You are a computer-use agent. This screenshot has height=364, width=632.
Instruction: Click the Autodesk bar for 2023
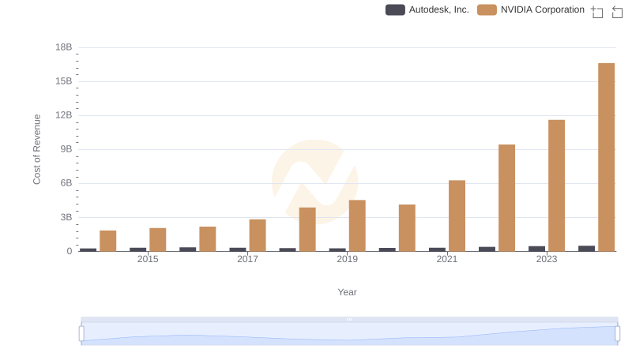point(536,249)
